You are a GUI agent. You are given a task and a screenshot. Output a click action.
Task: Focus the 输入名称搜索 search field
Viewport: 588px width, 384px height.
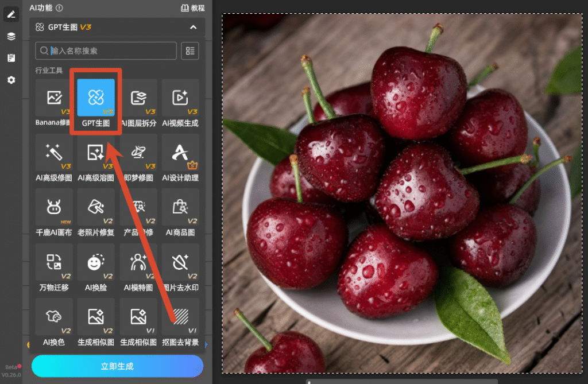point(106,51)
